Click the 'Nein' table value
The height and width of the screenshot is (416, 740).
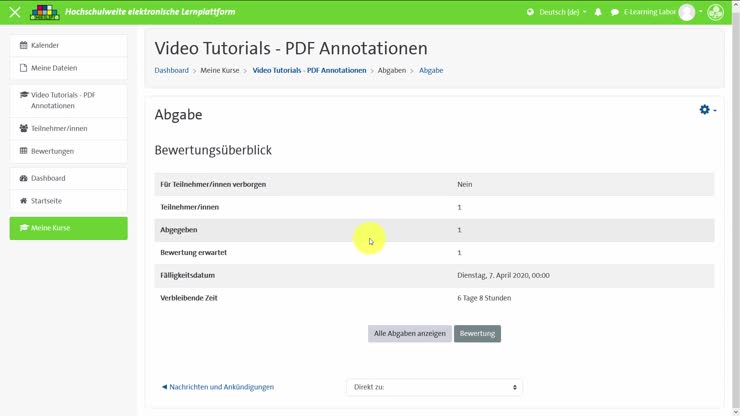tap(464, 185)
